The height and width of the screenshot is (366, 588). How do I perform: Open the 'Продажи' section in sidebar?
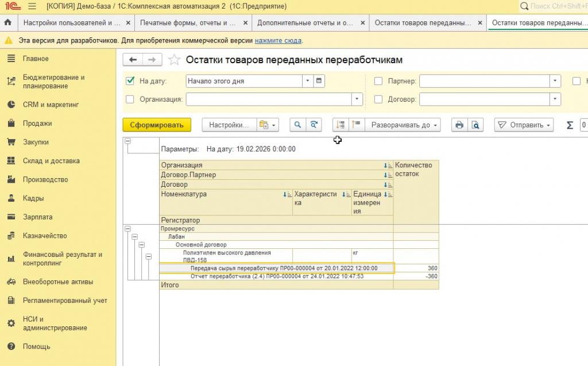pos(37,123)
